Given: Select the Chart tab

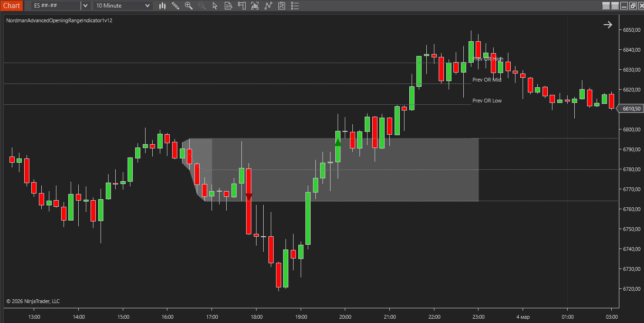Looking at the screenshot, I should point(11,6).
